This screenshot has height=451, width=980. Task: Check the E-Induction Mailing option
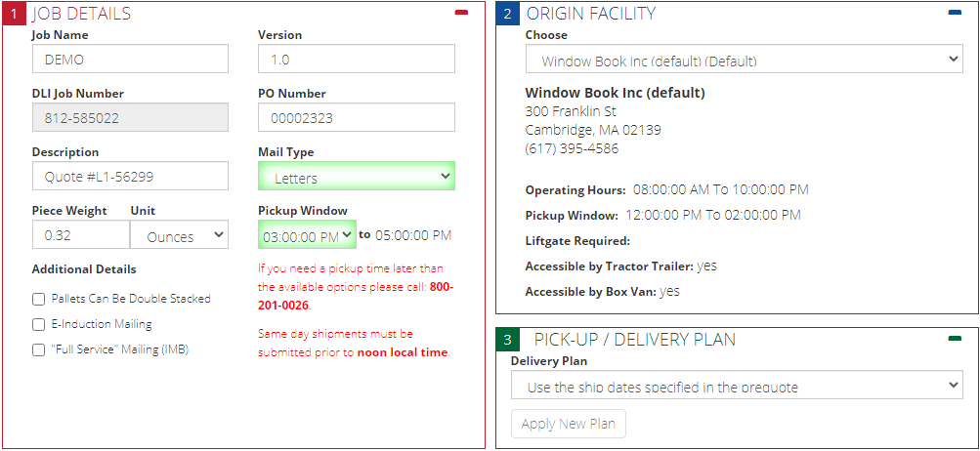[39, 325]
